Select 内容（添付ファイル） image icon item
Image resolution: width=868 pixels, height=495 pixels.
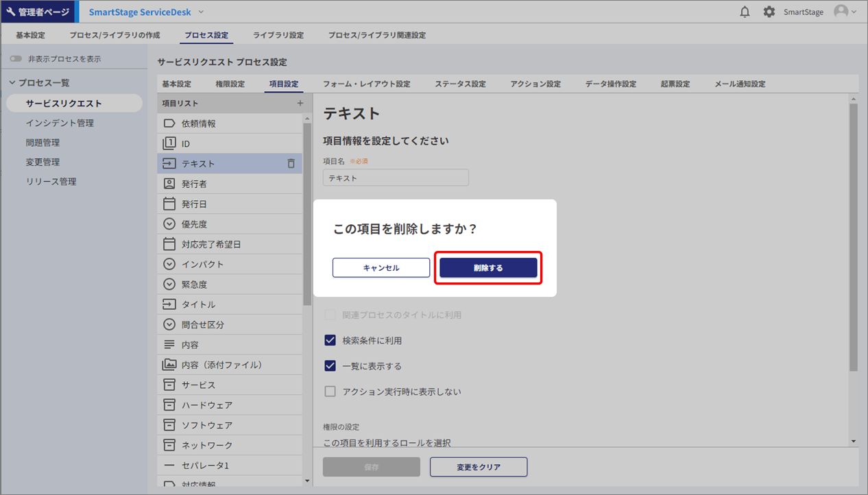coord(169,365)
